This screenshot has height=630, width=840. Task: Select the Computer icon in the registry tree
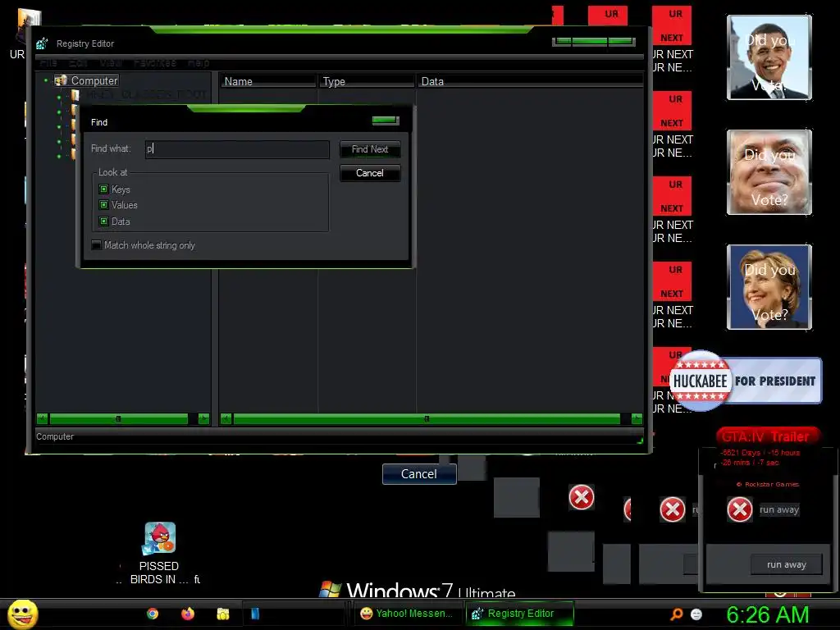[x=61, y=80]
